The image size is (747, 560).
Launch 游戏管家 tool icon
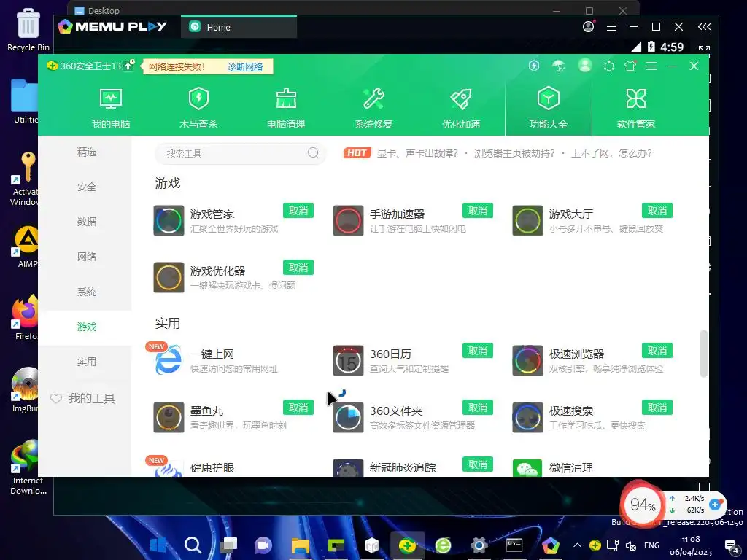coord(169,220)
